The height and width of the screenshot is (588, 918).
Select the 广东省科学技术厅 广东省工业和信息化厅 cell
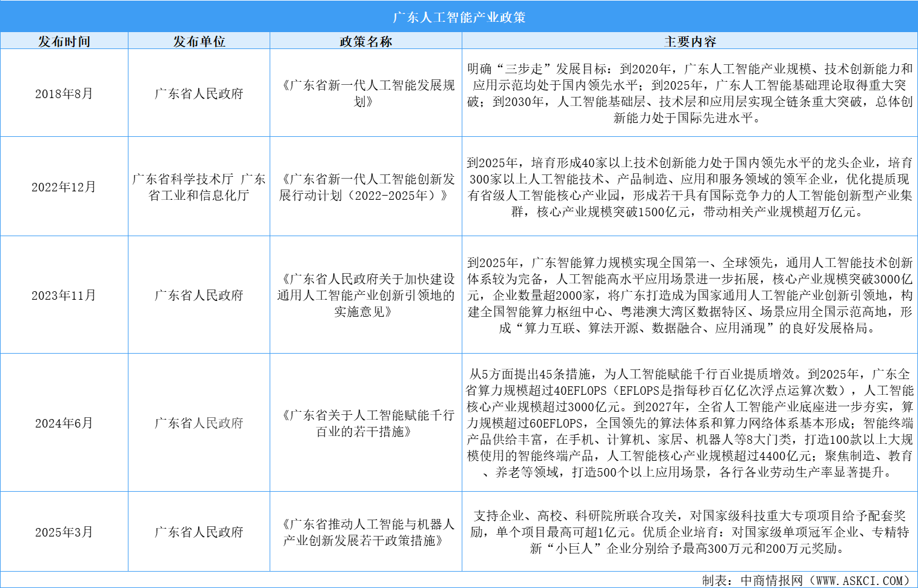[199, 187]
